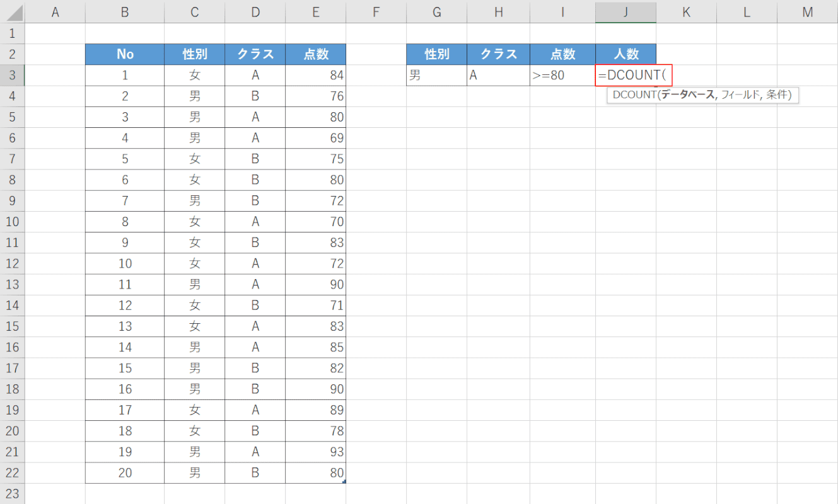Select column D header
The image size is (838, 504).
click(x=255, y=11)
